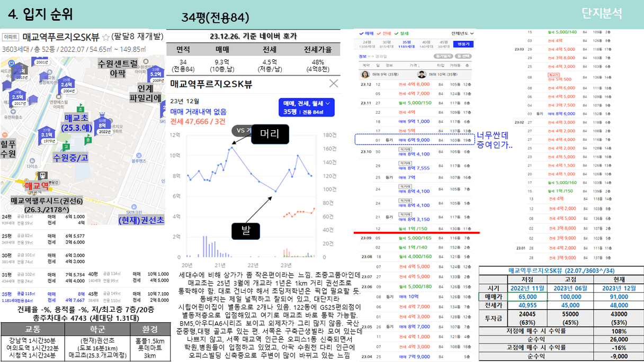Click the 수원센트럴 아팍 map label
This screenshot has height=362, width=644.
point(118,68)
